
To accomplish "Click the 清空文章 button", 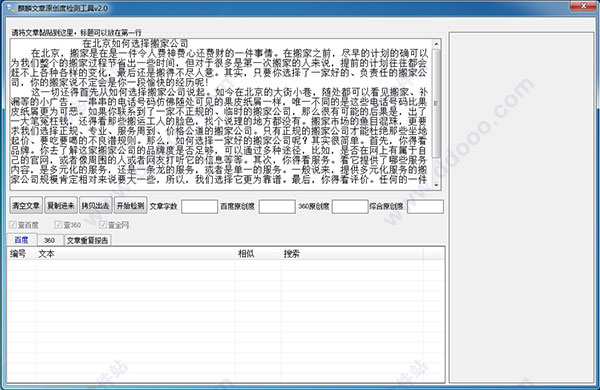I will [26, 206].
